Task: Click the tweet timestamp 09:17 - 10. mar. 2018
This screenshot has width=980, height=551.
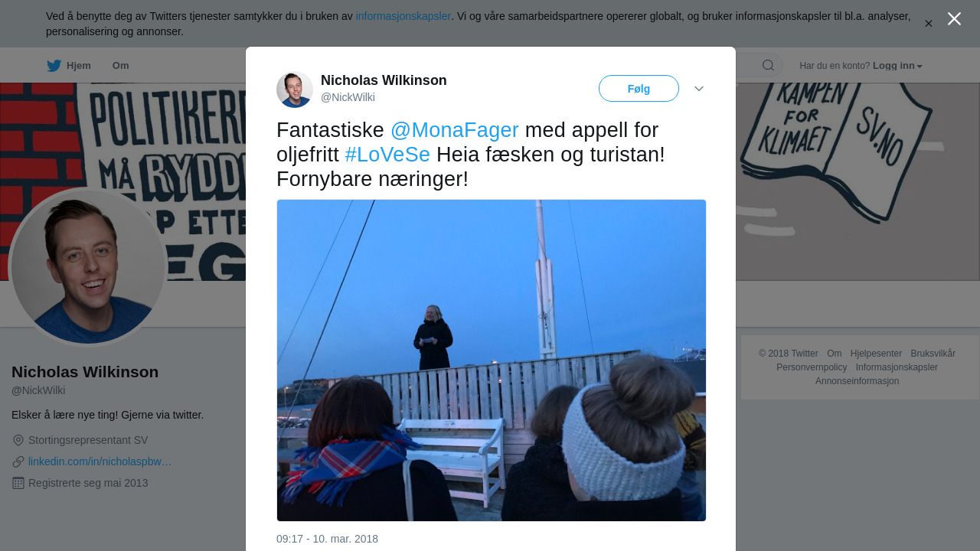Action: [x=327, y=539]
